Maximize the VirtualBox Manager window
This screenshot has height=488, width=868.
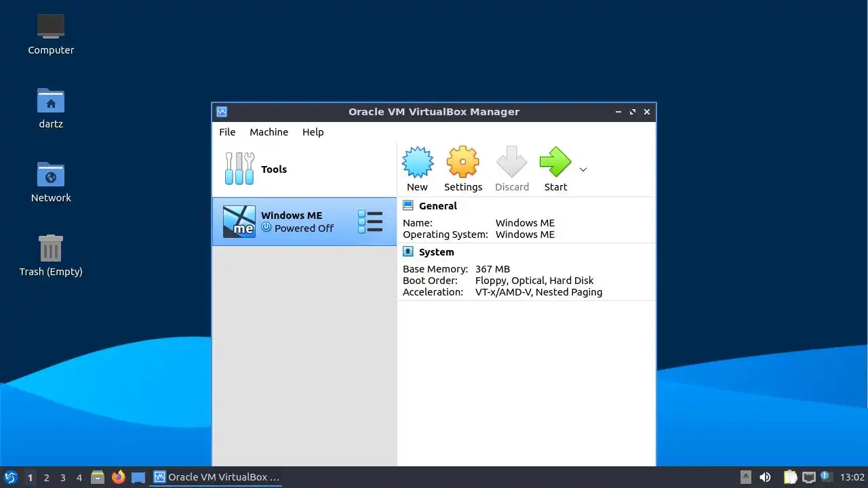pyautogui.click(x=633, y=112)
